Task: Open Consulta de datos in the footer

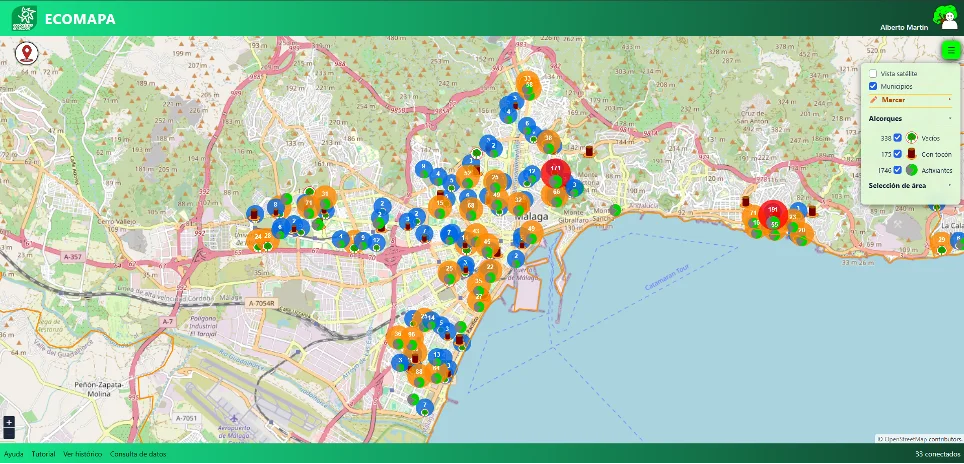Action: point(138,454)
